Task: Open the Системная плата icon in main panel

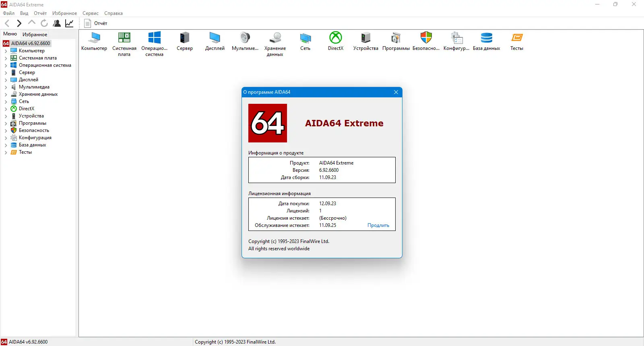Action: pos(124,44)
